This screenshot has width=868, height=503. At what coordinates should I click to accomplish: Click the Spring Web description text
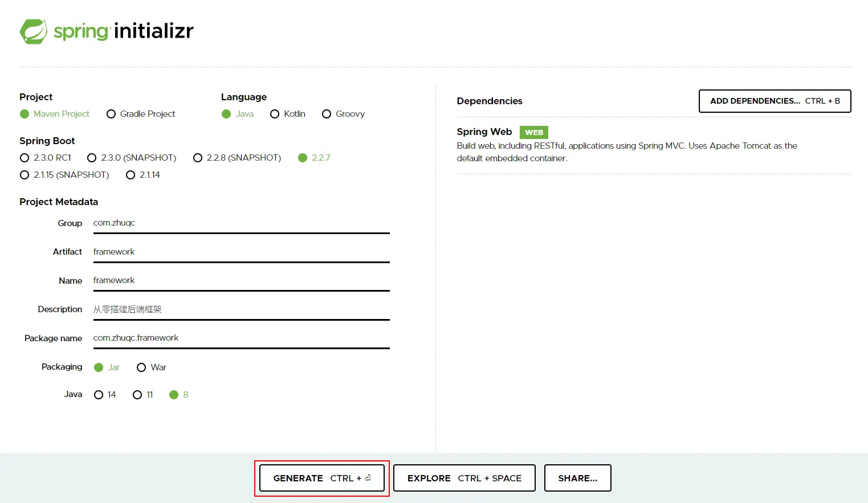(x=627, y=152)
